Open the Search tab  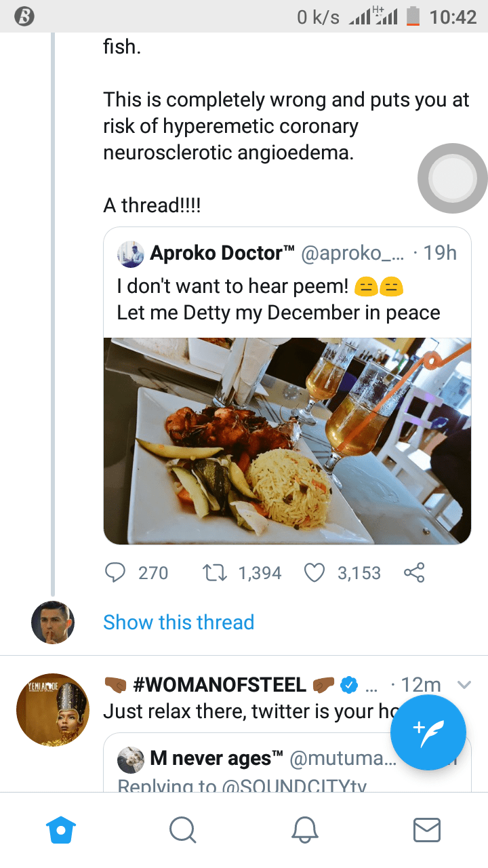182,829
